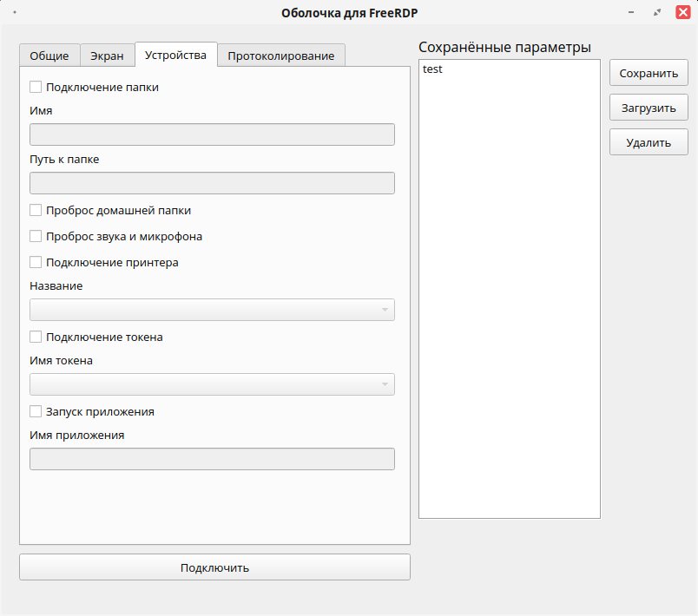This screenshot has width=698, height=616.
Task: Minimize the window from the title bar
Action: pyautogui.click(x=631, y=12)
